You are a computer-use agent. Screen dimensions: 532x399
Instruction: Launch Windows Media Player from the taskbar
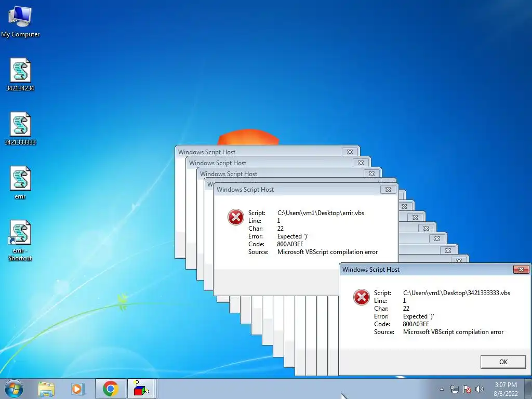tap(77, 389)
